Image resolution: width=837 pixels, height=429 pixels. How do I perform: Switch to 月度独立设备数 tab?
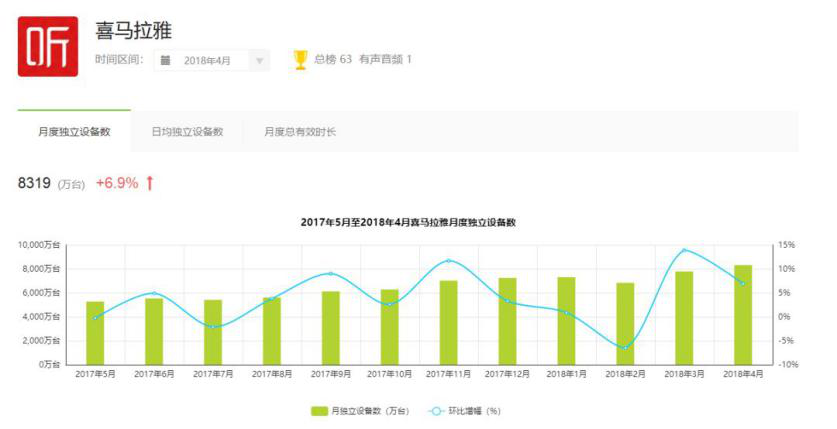tap(74, 131)
